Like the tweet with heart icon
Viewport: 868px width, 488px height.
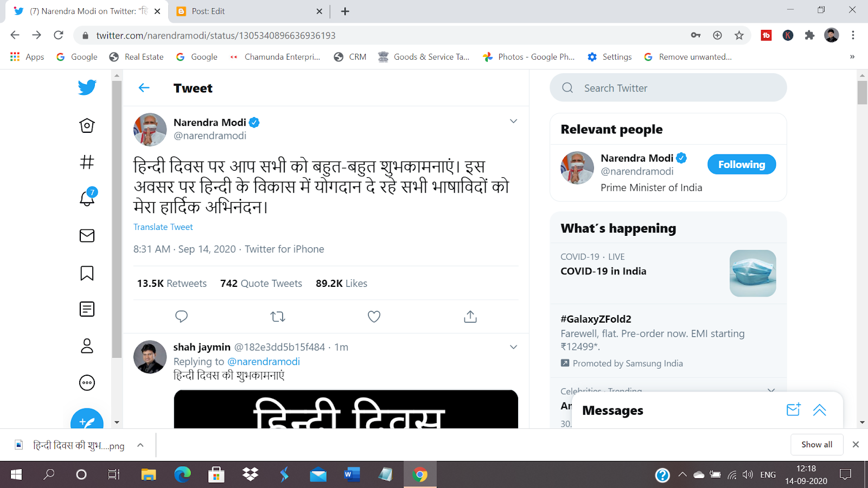coord(374,316)
